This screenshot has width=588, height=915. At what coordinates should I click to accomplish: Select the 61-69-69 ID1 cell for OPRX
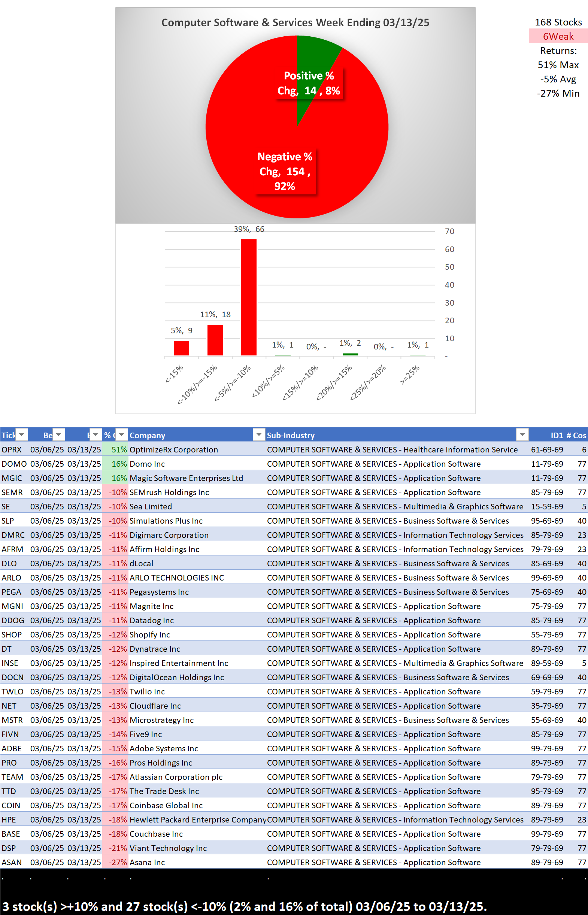546,449
